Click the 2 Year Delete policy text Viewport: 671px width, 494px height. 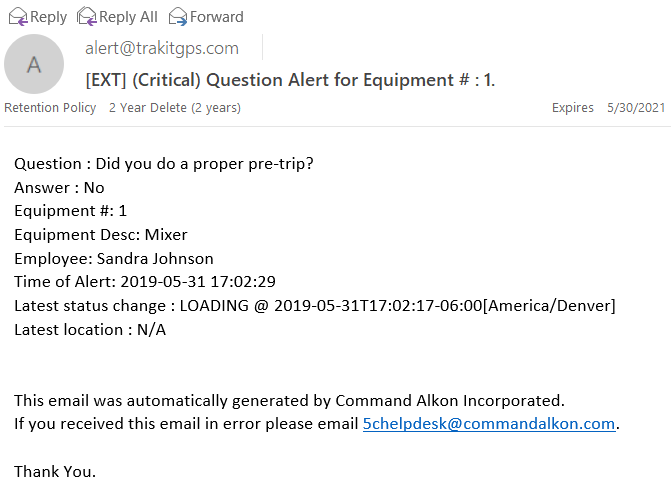tap(175, 107)
